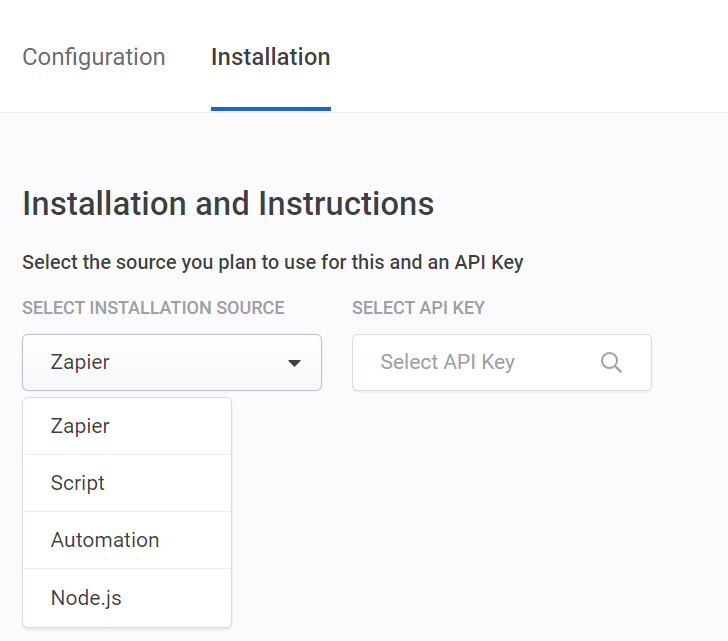Select Automation as the installation source
This screenshot has width=728, height=641.
[x=105, y=540]
